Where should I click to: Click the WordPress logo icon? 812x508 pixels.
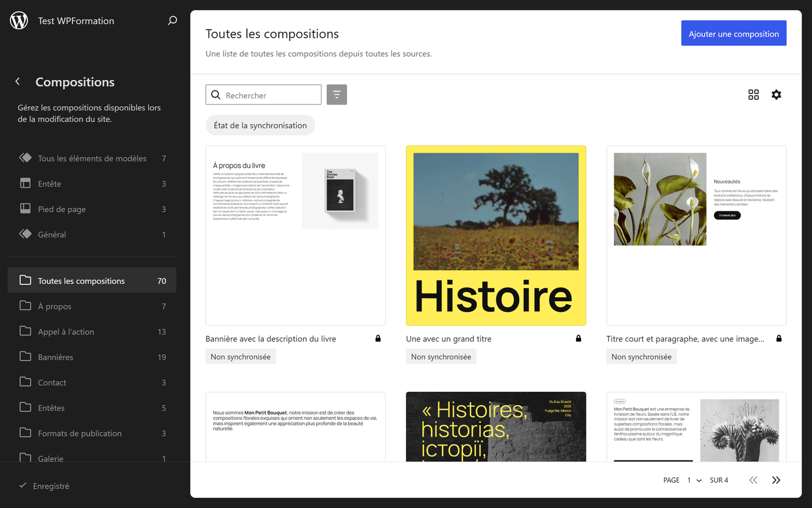coord(19,20)
